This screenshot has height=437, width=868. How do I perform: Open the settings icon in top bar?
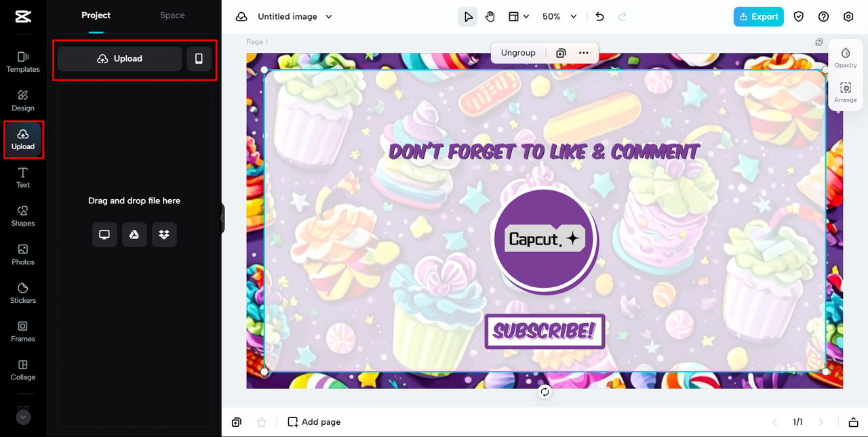(x=848, y=17)
